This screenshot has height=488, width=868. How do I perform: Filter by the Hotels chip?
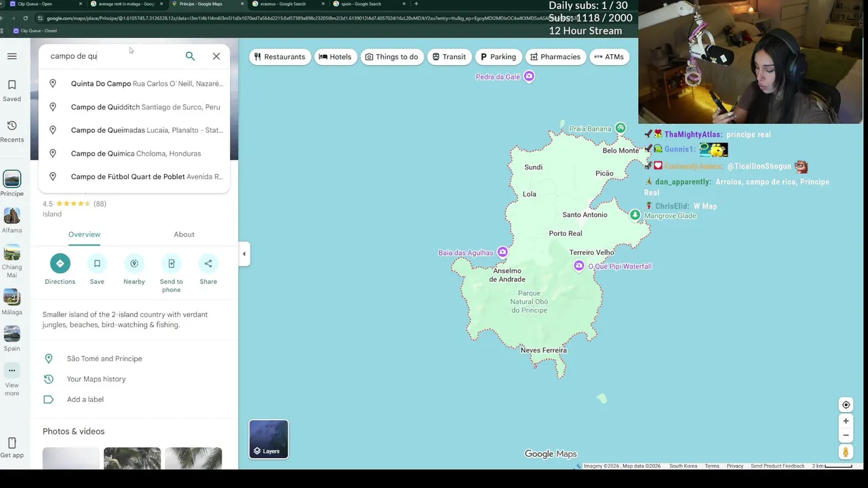pyautogui.click(x=335, y=57)
